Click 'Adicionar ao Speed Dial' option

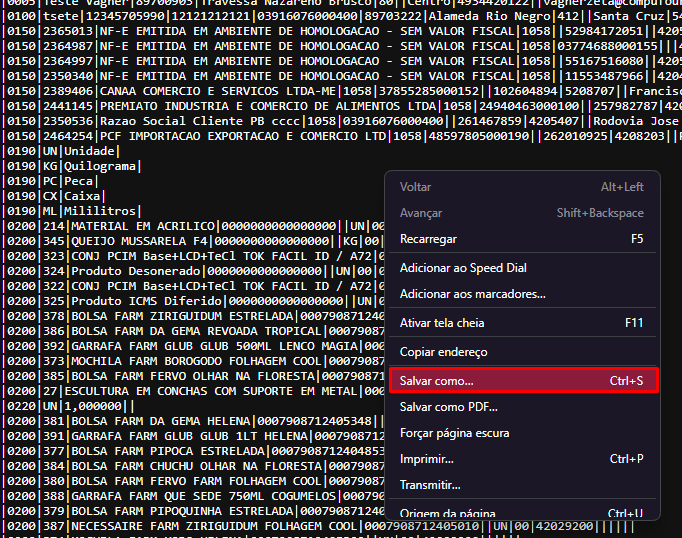click(463, 268)
